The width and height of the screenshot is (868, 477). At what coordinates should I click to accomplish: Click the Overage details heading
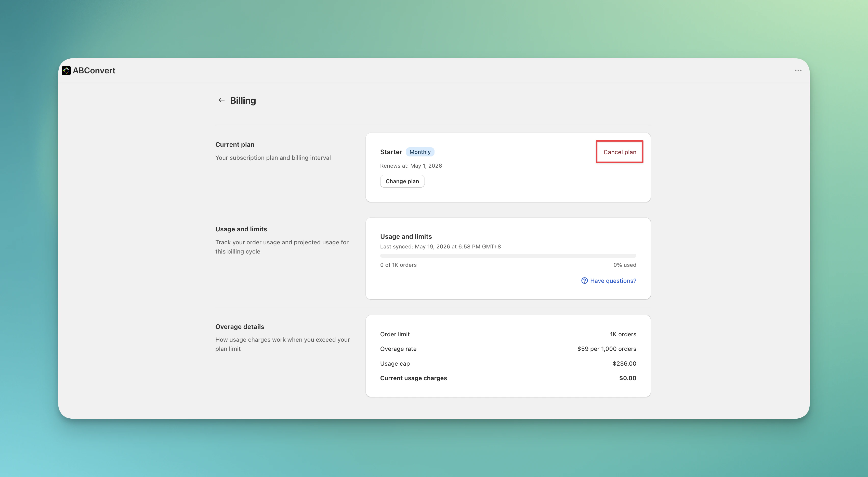click(x=240, y=327)
